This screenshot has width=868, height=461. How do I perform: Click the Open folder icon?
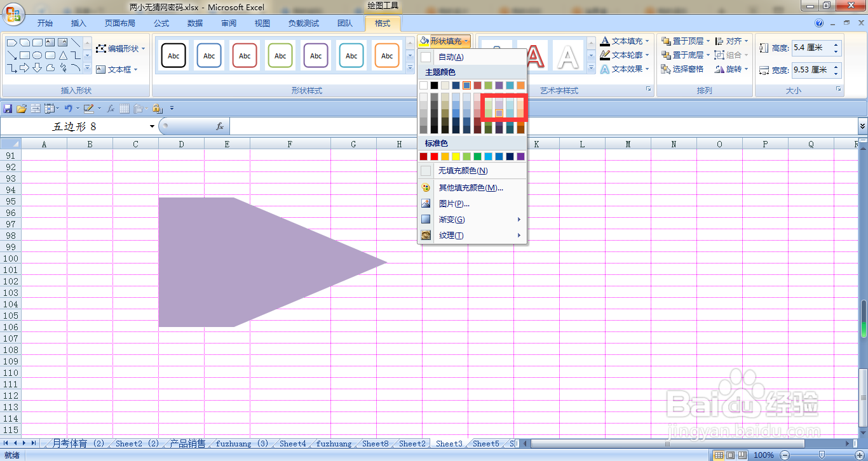[21, 109]
